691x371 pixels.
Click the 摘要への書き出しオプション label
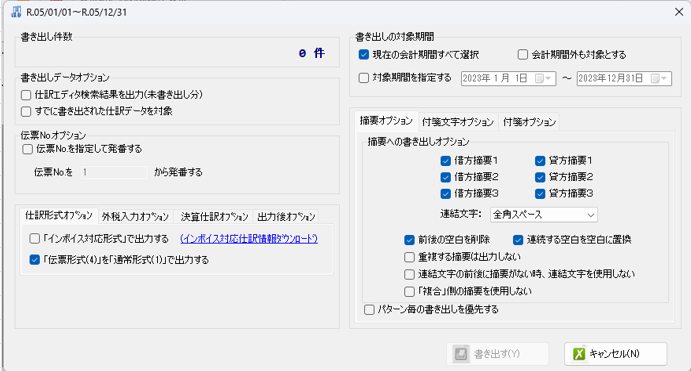coord(418,142)
